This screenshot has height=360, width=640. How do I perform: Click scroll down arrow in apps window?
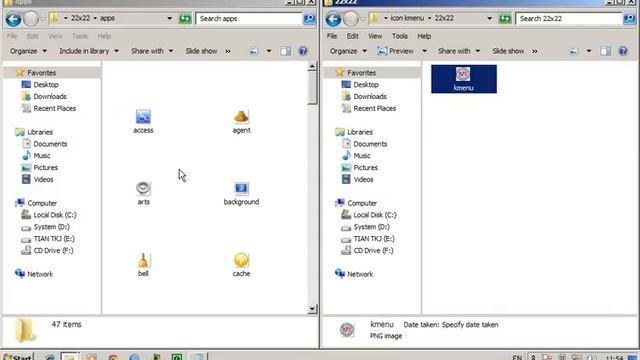tap(312, 309)
